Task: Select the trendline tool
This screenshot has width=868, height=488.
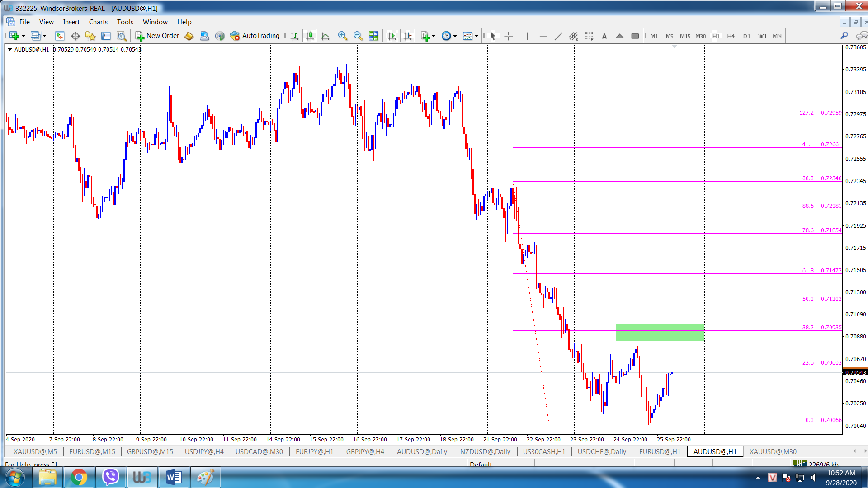Action: coord(558,36)
